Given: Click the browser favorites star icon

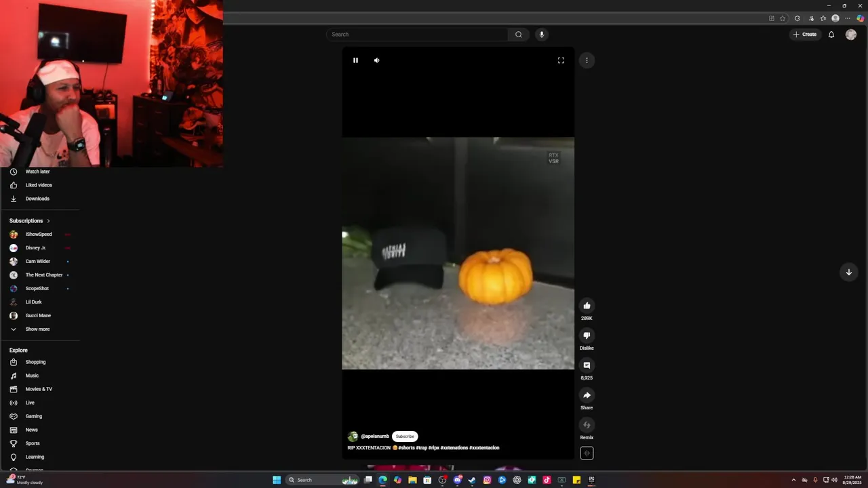Looking at the screenshot, I should click(x=783, y=18).
